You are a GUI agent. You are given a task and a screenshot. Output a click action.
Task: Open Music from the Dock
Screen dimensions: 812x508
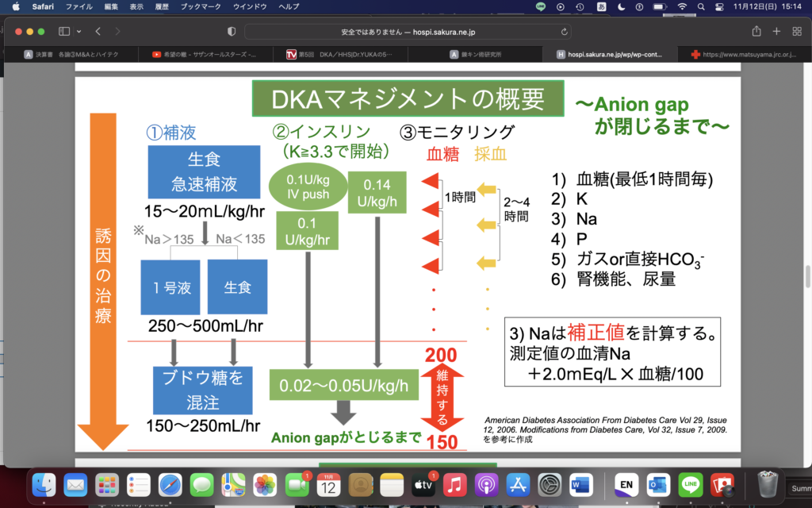455,486
